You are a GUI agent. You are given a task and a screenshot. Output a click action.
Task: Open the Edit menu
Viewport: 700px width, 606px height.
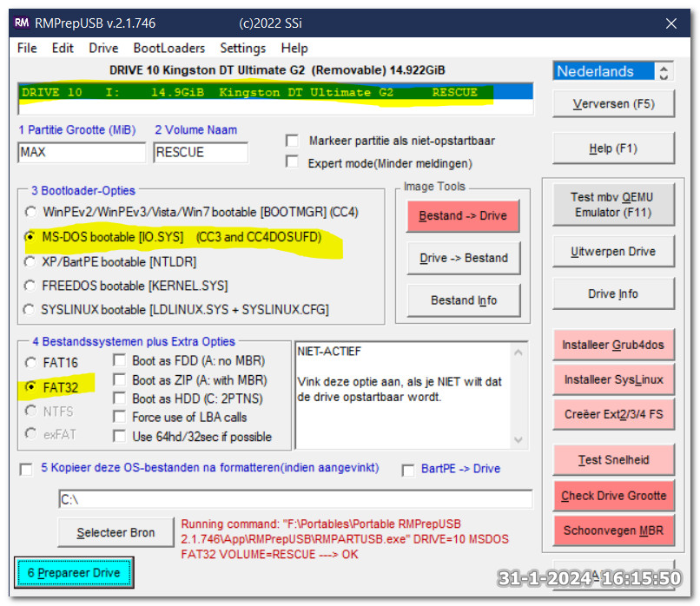click(x=63, y=49)
